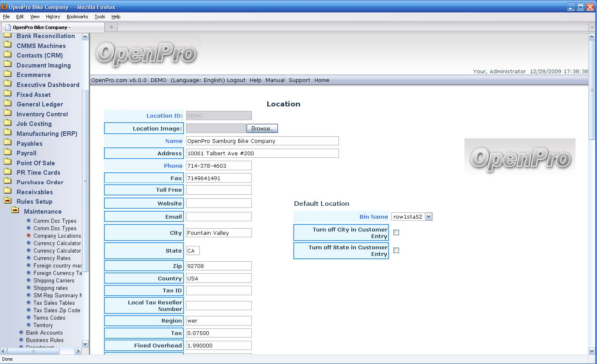Click the Inventory Control folder icon
This screenshot has height=364, width=597.
[7, 114]
